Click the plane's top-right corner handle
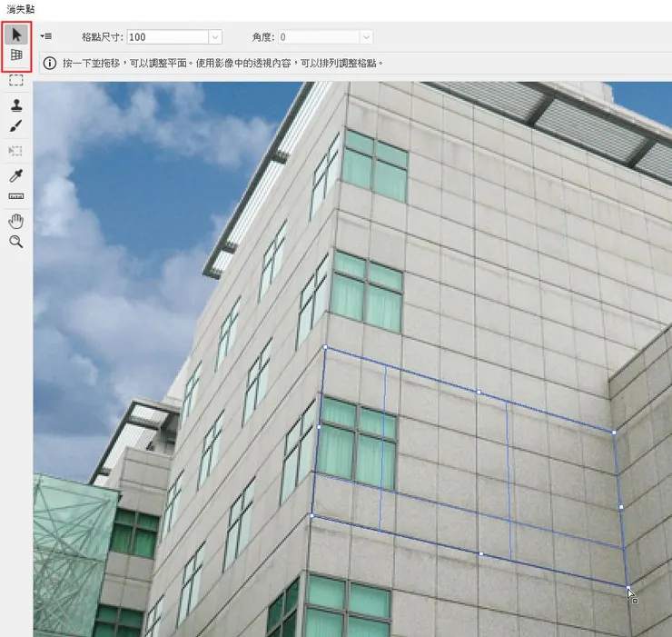The height and width of the screenshot is (637, 672). (x=614, y=433)
